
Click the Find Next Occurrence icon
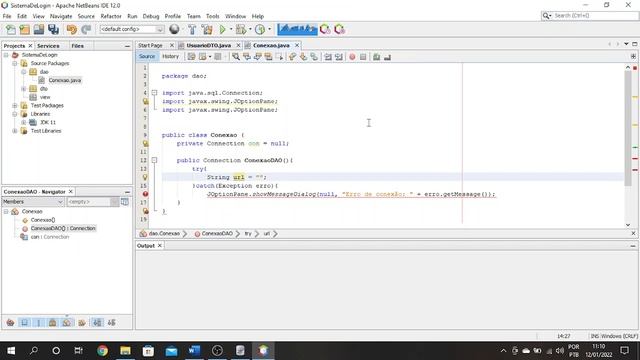[x=258, y=57]
